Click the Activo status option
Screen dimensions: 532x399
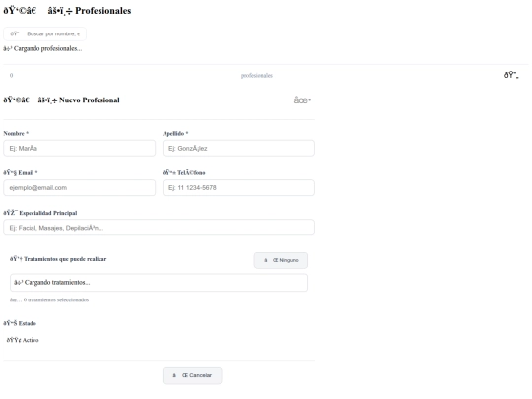tap(23, 340)
